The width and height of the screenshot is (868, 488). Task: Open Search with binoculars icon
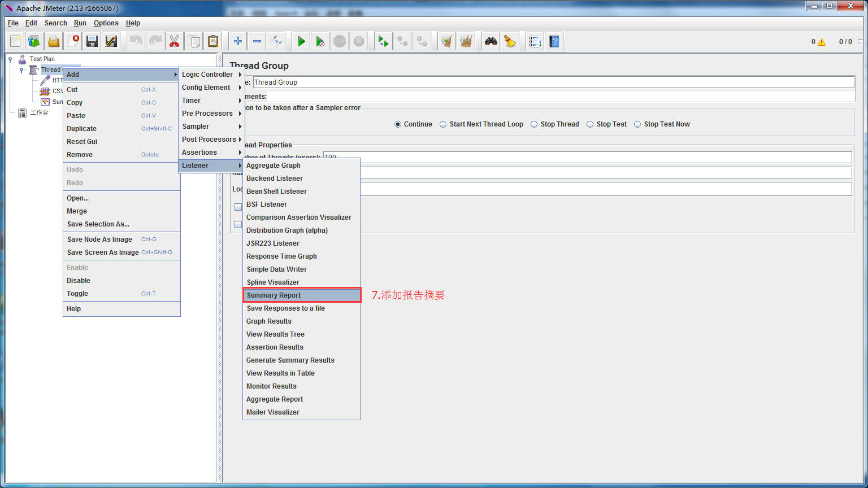[491, 41]
